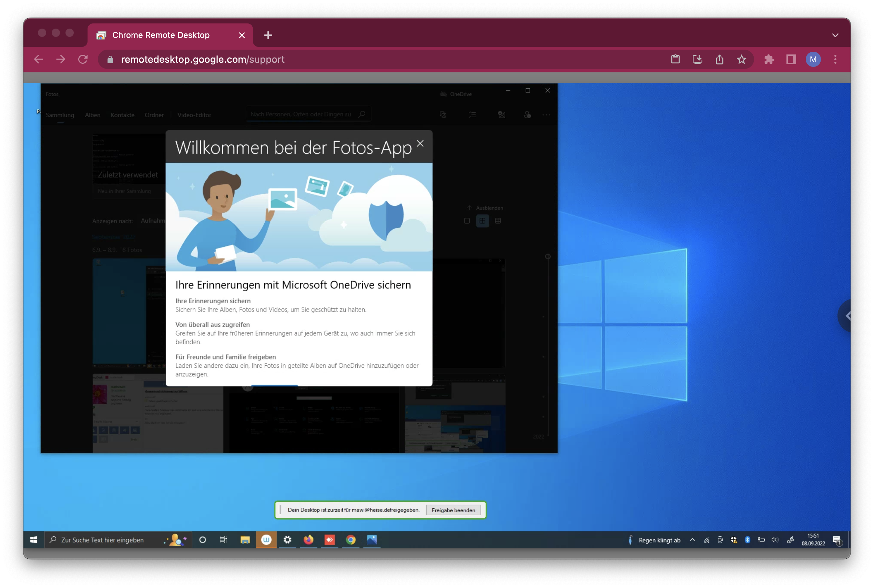
Task: Open Firefox from Windows taskbar
Action: (308, 540)
